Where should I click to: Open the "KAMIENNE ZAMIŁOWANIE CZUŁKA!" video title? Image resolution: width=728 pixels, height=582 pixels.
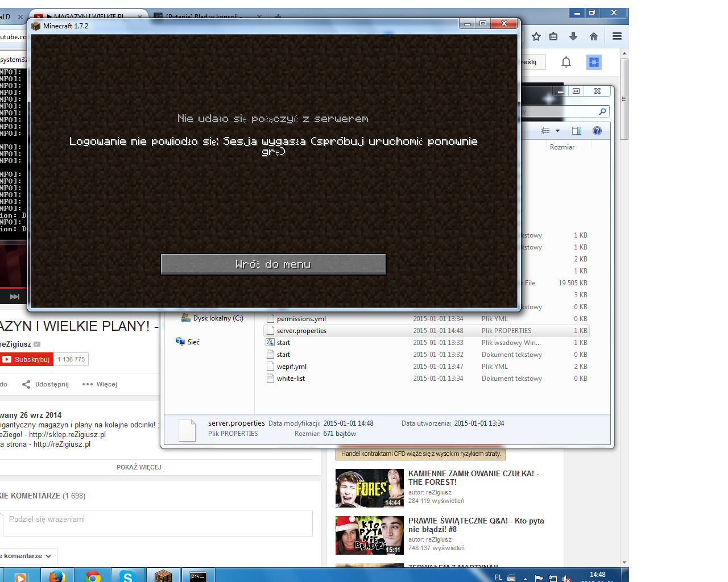coord(473,477)
